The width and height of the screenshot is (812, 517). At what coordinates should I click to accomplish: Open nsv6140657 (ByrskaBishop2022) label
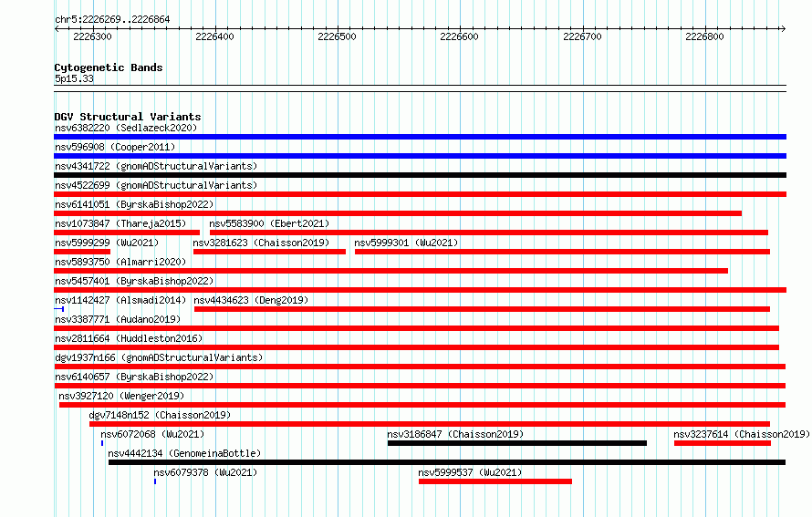[134, 377]
